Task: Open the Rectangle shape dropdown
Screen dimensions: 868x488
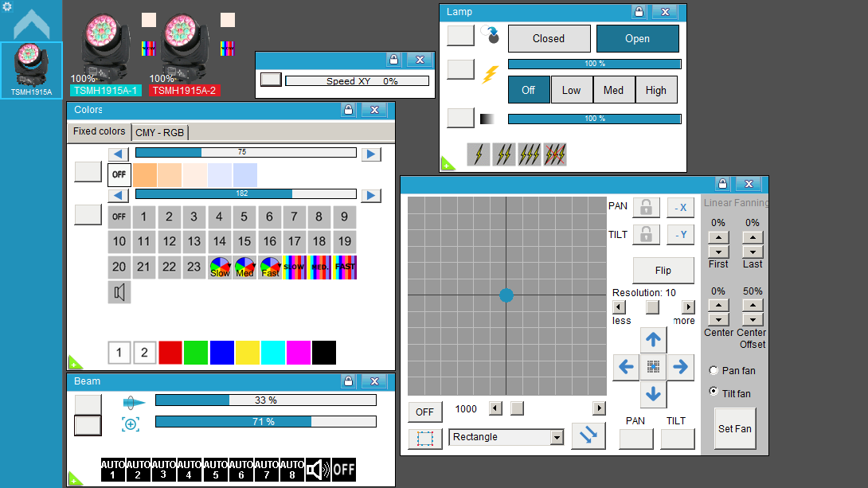Action: 557,438
